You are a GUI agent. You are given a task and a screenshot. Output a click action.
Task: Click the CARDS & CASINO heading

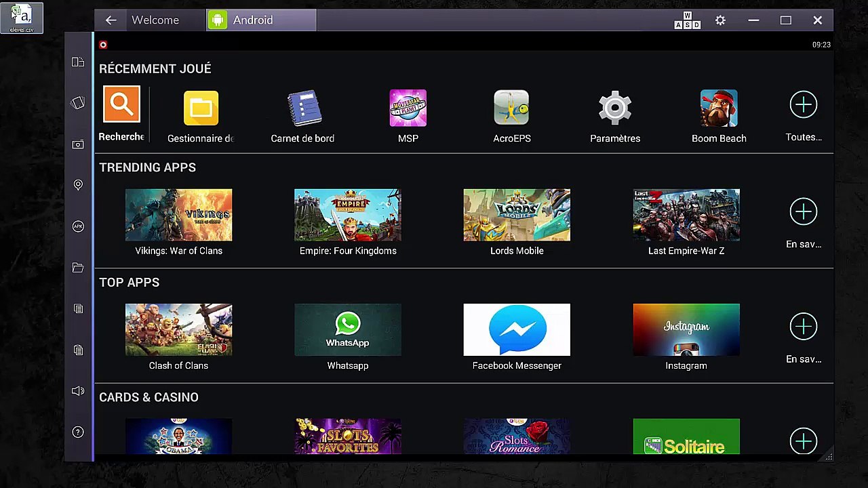[x=149, y=397]
